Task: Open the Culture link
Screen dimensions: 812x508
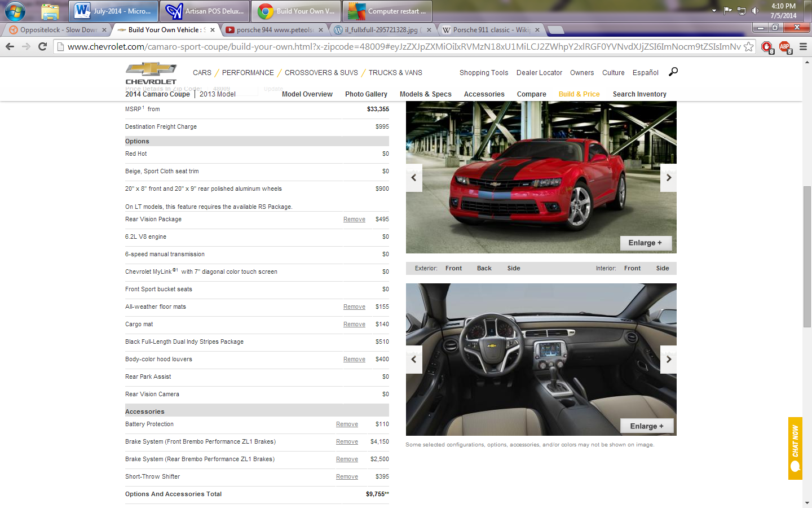Action: [614, 73]
